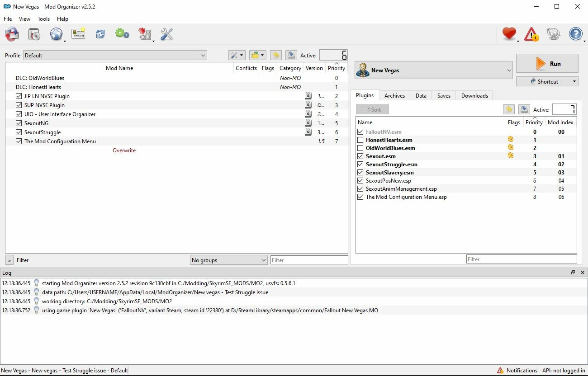588x376 pixels.
Task: Open the folder shortcuts dropdown
Action: pos(257,55)
